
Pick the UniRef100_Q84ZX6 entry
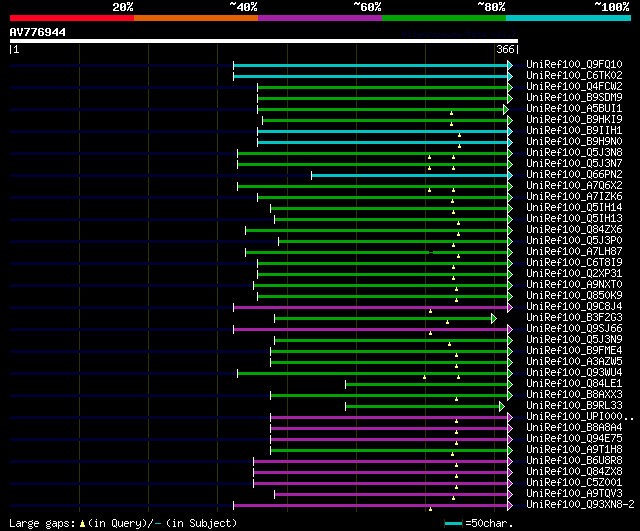pyautogui.click(x=574, y=229)
